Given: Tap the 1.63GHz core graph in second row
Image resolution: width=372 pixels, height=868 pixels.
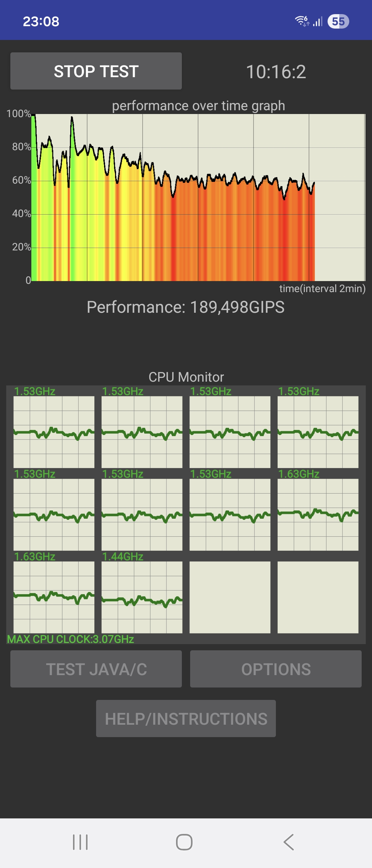Looking at the screenshot, I should tap(318, 515).
